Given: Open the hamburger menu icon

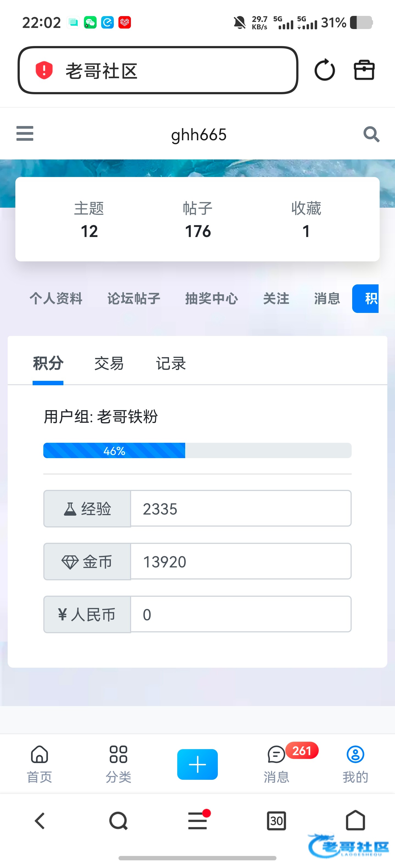Looking at the screenshot, I should click(25, 133).
